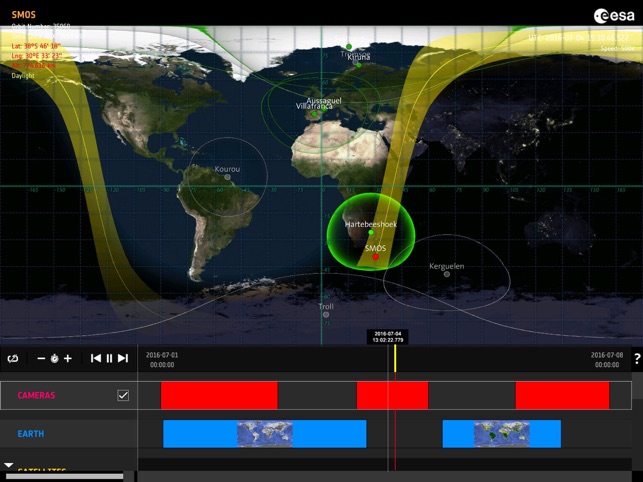The height and width of the screenshot is (482, 643).
Task: Select the EARTH row label
Action: pos(31,434)
